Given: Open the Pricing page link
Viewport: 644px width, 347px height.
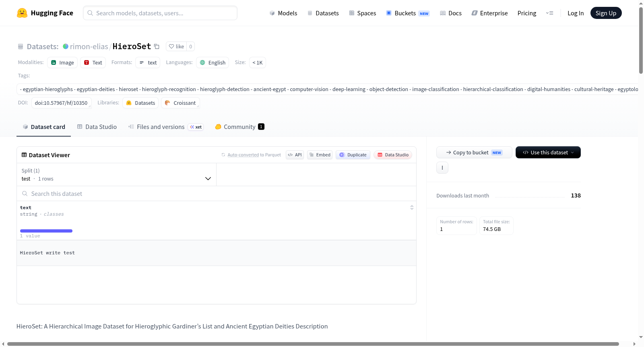Looking at the screenshot, I should click(527, 13).
